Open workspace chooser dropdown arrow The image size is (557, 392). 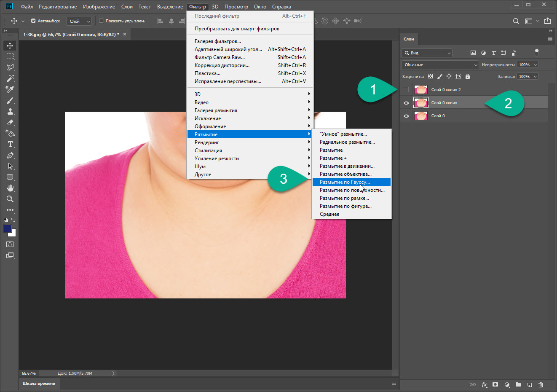tap(538, 21)
